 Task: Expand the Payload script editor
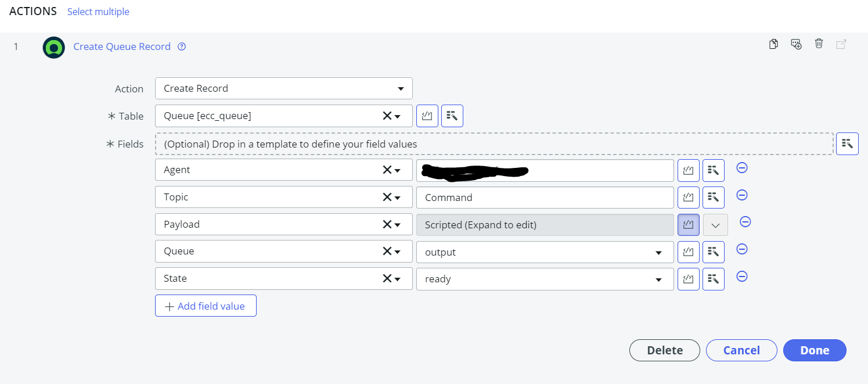(x=715, y=225)
